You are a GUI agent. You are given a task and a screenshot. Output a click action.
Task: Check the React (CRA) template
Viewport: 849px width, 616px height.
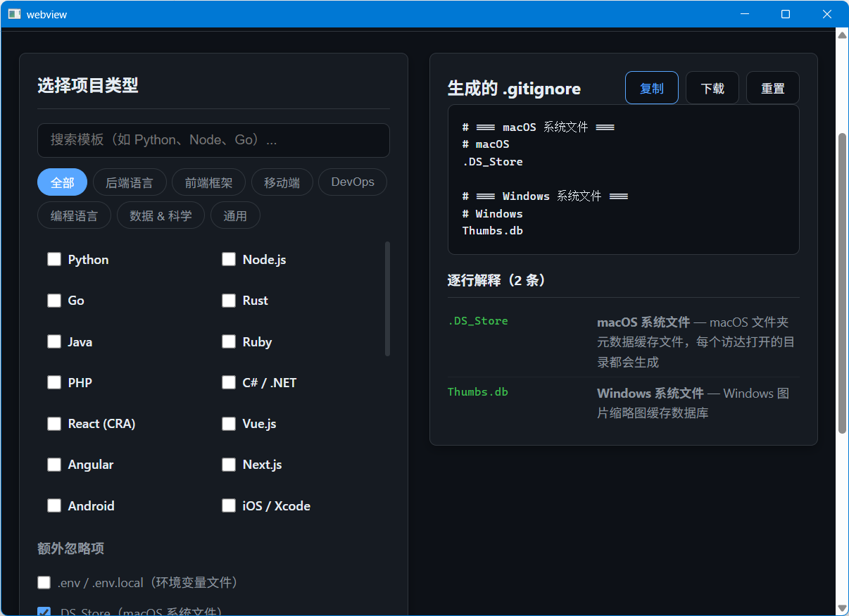coord(54,424)
